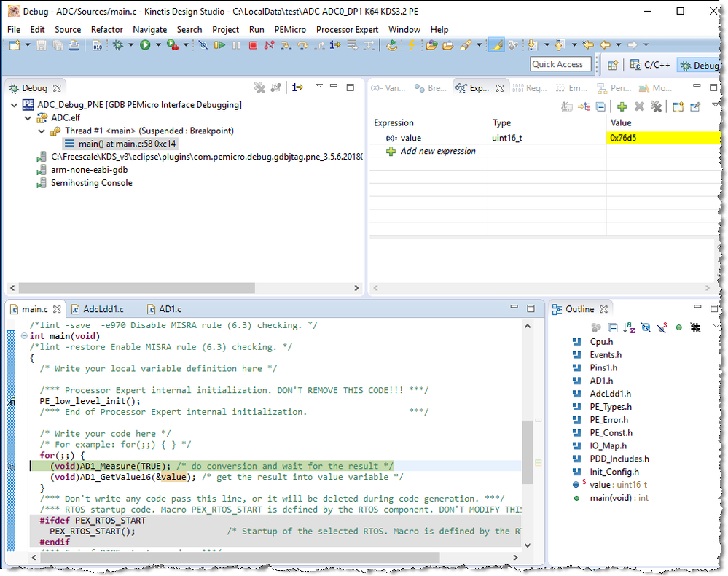Toggle Hide Static Members in Outline
The image size is (728, 576).
(x=662, y=327)
